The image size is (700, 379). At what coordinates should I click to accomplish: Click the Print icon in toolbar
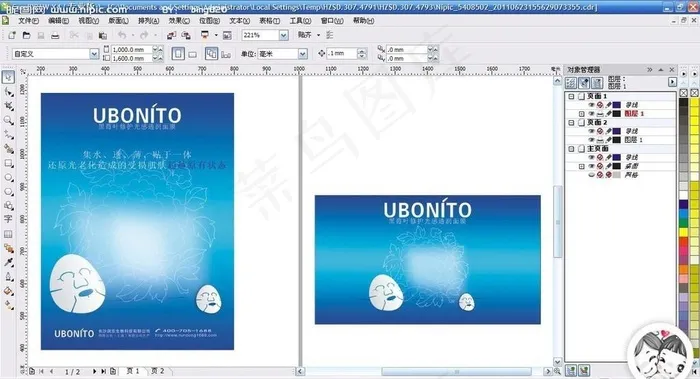point(55,35)
